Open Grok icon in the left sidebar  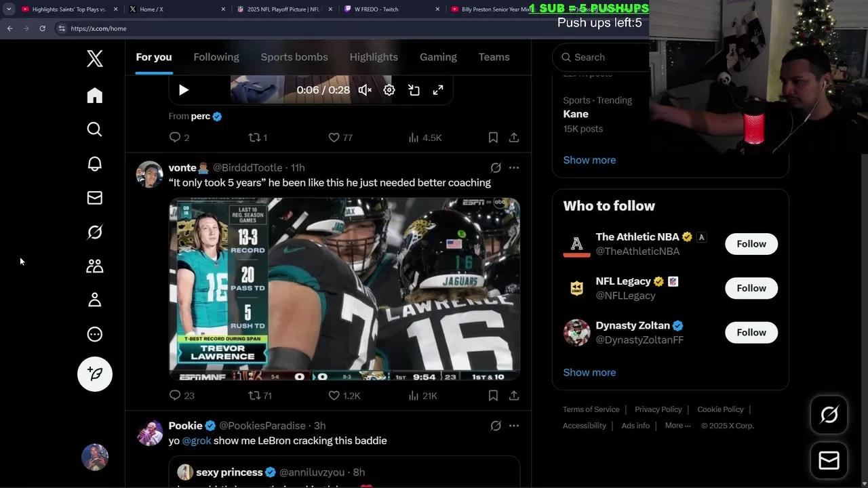point(95,232)
